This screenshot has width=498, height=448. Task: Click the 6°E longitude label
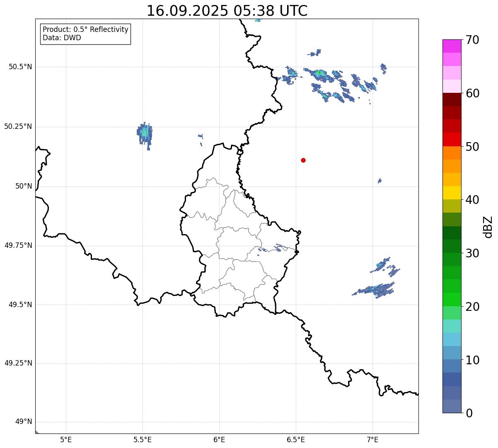point(219,440)
